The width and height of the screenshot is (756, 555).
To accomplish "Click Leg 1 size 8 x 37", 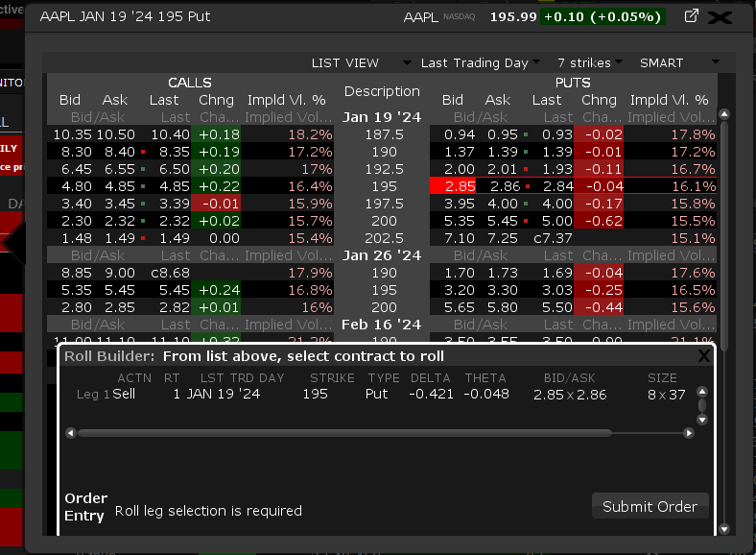I will click(x=667, y=395).
